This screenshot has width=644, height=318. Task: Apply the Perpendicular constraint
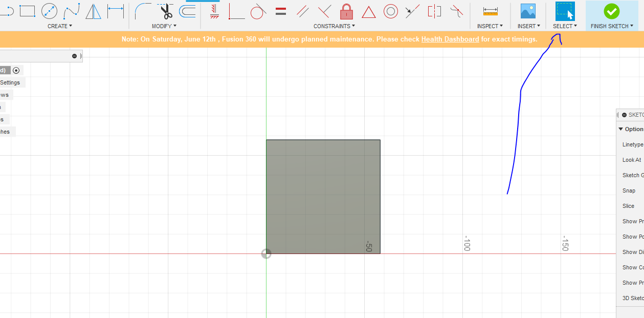[324, 11]
